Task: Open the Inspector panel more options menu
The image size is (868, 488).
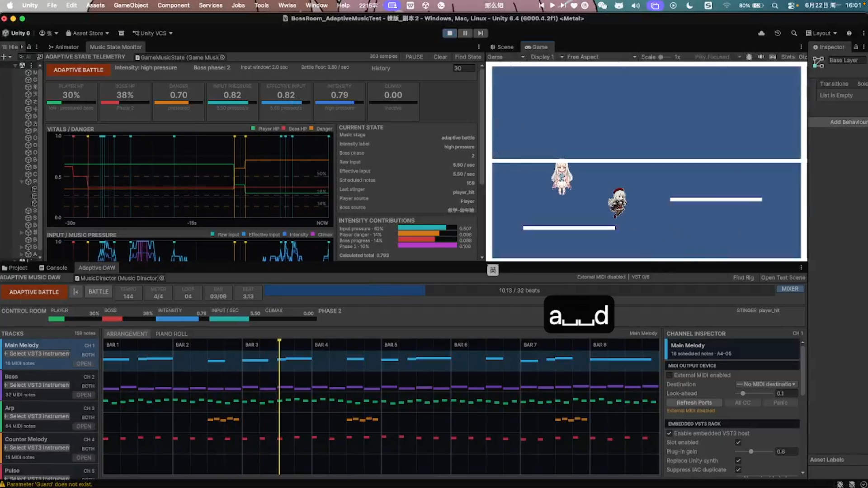Action: 863,47
